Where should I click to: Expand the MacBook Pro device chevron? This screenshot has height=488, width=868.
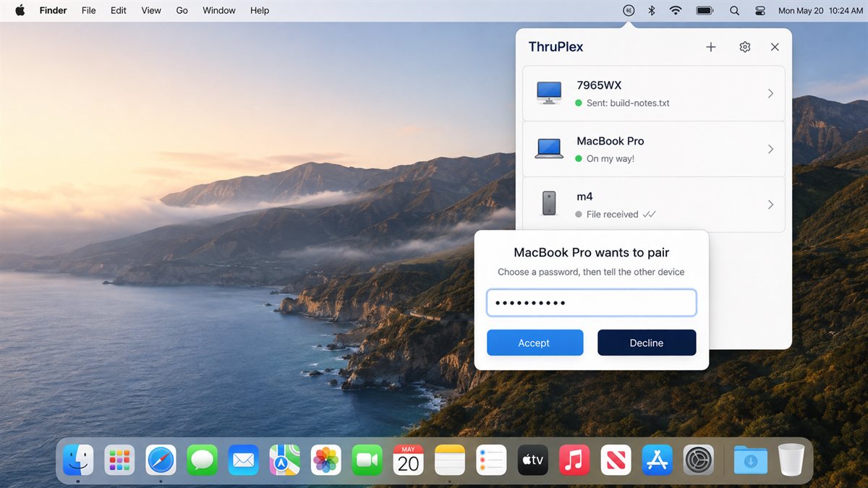[x=770, y=149]
